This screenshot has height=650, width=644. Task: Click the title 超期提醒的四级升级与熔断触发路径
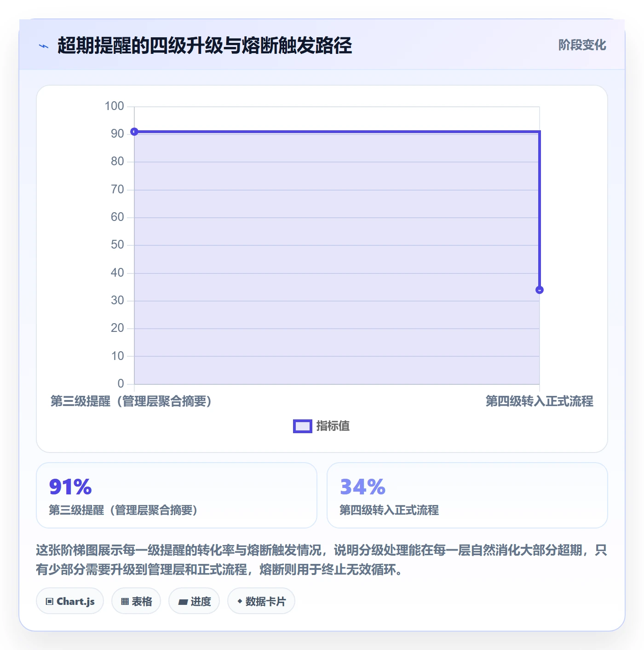coord(205,46)
